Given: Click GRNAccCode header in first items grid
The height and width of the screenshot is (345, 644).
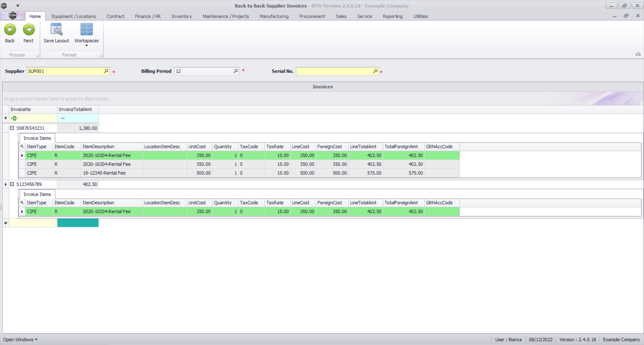Looking at the screenshot, I should [442, 146].
